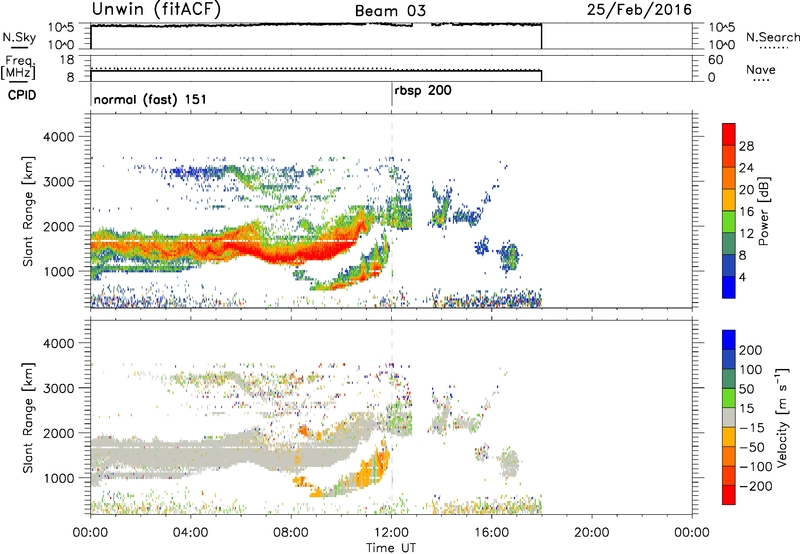Image resolution: width=800 pixels, height=554 pixels.
Task: Click the "Nave" legend label
Action: pyautogui.click(x=761, y=70)
